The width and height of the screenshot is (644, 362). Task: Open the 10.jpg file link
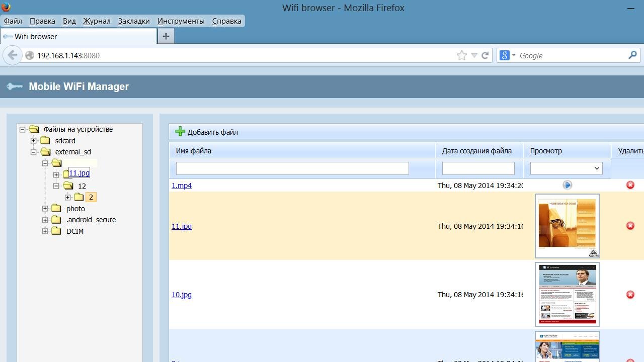click(x=182, y=295)
